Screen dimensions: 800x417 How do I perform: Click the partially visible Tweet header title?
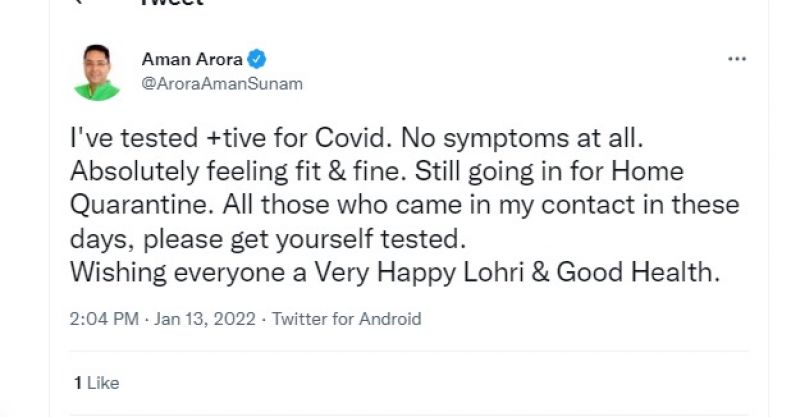click(x=172, y=4)
